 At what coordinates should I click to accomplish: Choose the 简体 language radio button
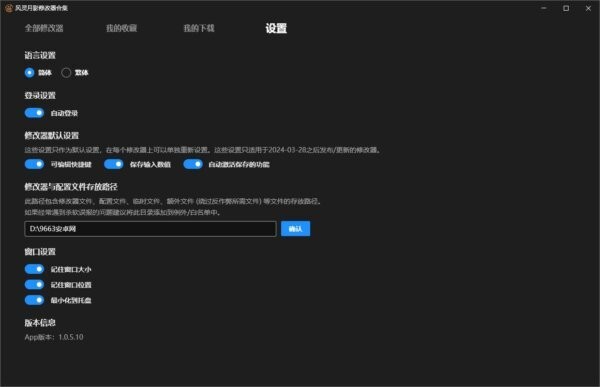(29, 73)
